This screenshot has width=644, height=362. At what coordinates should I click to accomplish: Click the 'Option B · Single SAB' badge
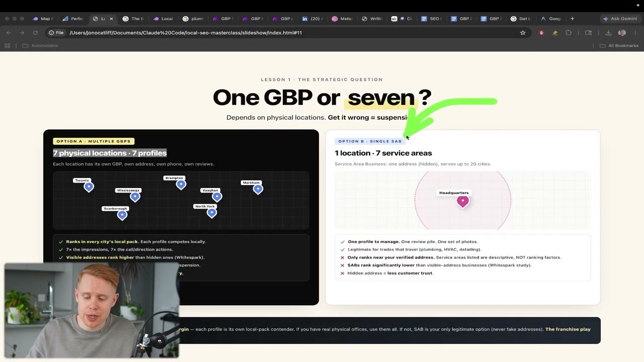(x=370, y=141)
